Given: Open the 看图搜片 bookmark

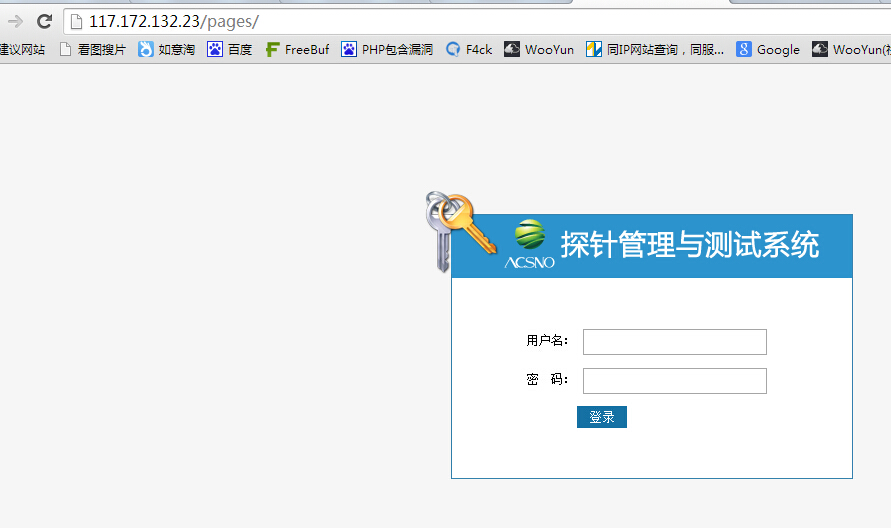Looking at the screenshot, I should click(x=93, y=50).
